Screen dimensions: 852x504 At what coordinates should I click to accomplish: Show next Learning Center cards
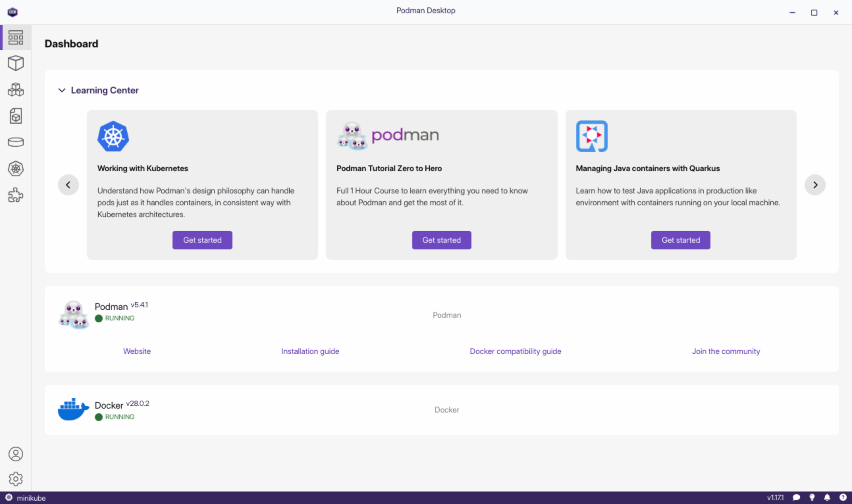click(815, 185)
